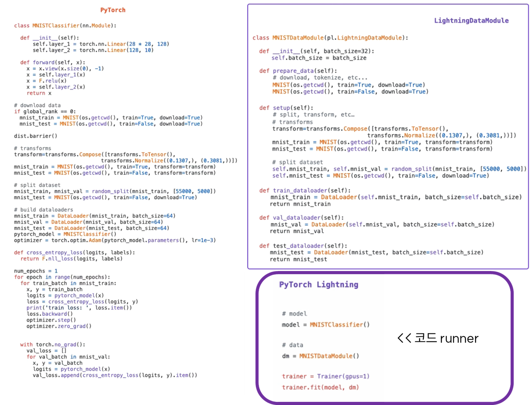Click the "optimizer = torch.optim.Adam" line
Image resolution: width=532 pixels, height=405 pixels.
pyautogui.click(x=115, y=240)
